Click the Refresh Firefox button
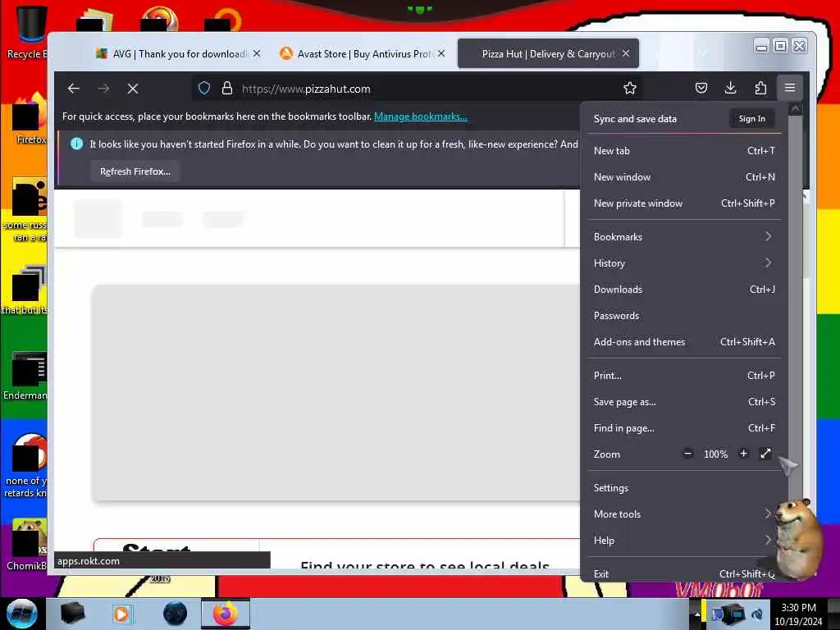The width and height of the screenshot is (840, 630). (135, 171)
